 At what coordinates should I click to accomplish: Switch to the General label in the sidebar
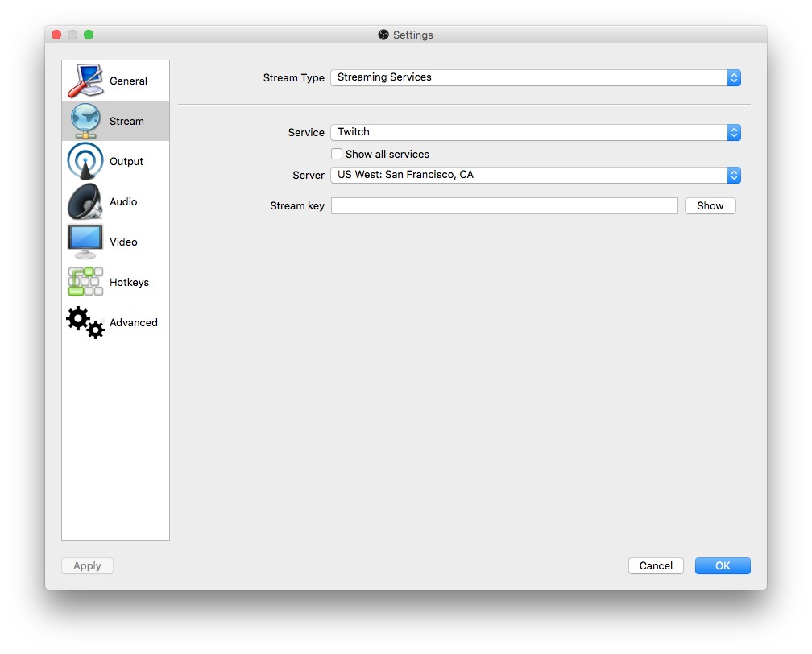(x=128, y=81)
